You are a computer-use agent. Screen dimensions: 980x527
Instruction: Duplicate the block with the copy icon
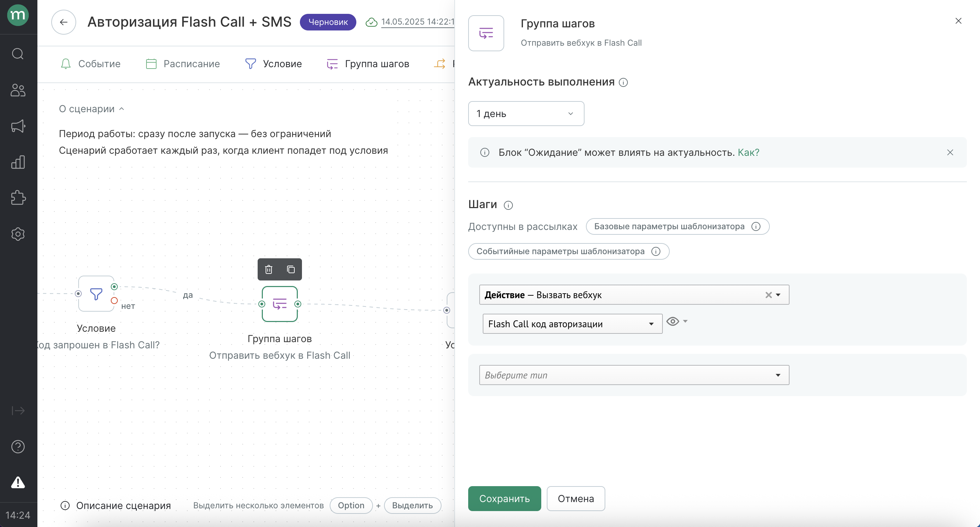[x=291, y=269]
